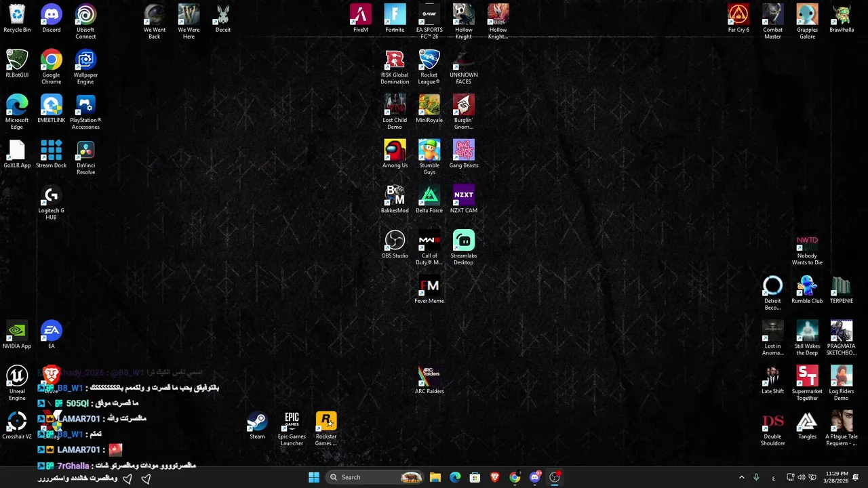Launch Unreal Engine shortcut
The width and height of the screenshot is (868, 488).
click(x=17, y=384)
